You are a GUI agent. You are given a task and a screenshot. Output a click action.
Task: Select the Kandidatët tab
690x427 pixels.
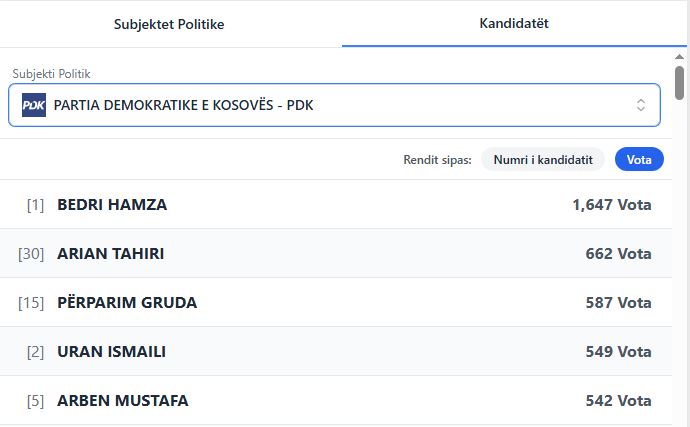click(514, 23)
